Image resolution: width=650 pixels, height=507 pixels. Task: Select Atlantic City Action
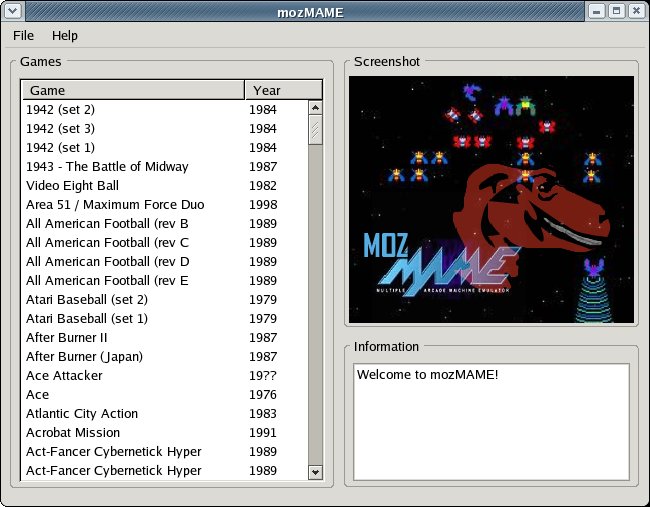(x=165, y=414)
